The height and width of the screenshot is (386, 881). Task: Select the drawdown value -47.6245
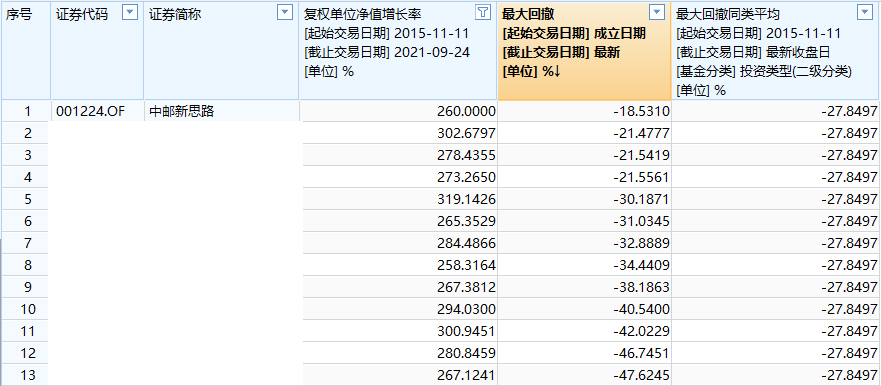[642, 375]
